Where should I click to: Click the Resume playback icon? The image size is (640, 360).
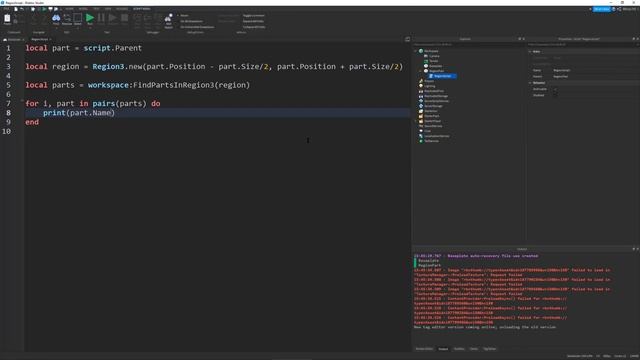[x=113, y=19]
